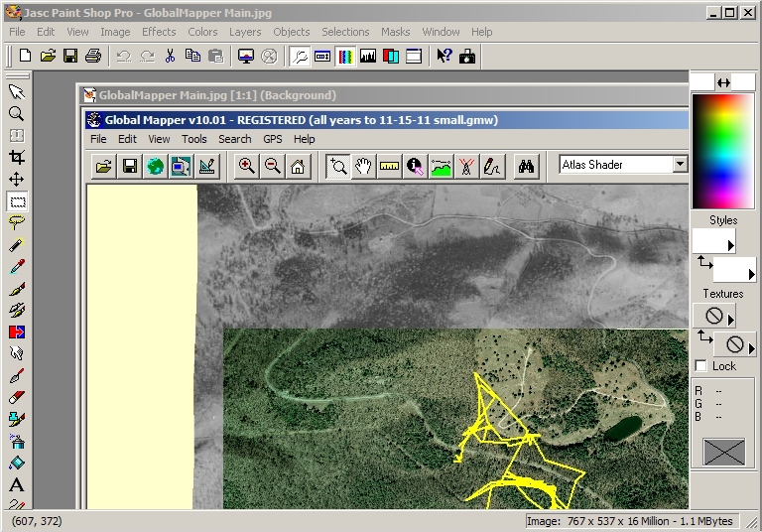
Task: Select the Flood Fill tool
Action: pyautogui.click(x=17, y=463)
